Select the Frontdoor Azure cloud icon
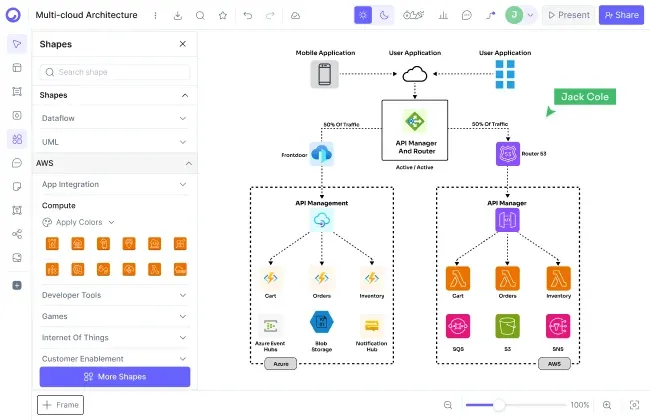This screenshot has height=420, width=650. pos(321,154)
